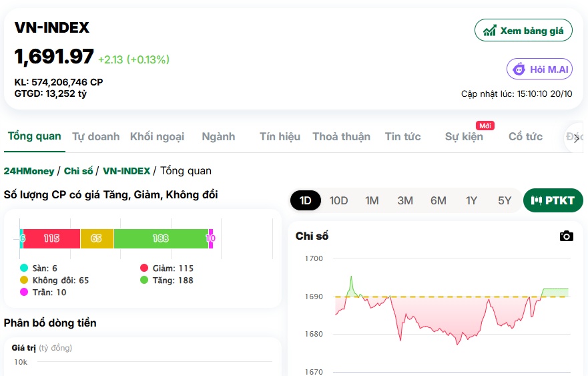Toggle the Sàn cyan legend dot

point(24,268)
